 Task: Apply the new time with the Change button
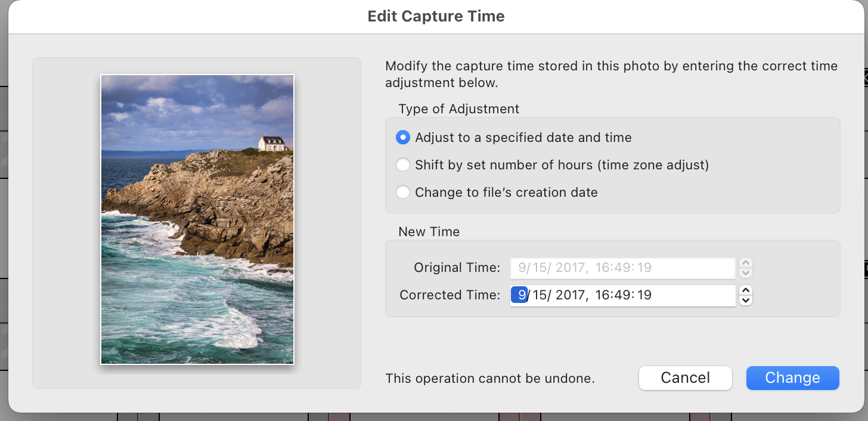point(792,377)
